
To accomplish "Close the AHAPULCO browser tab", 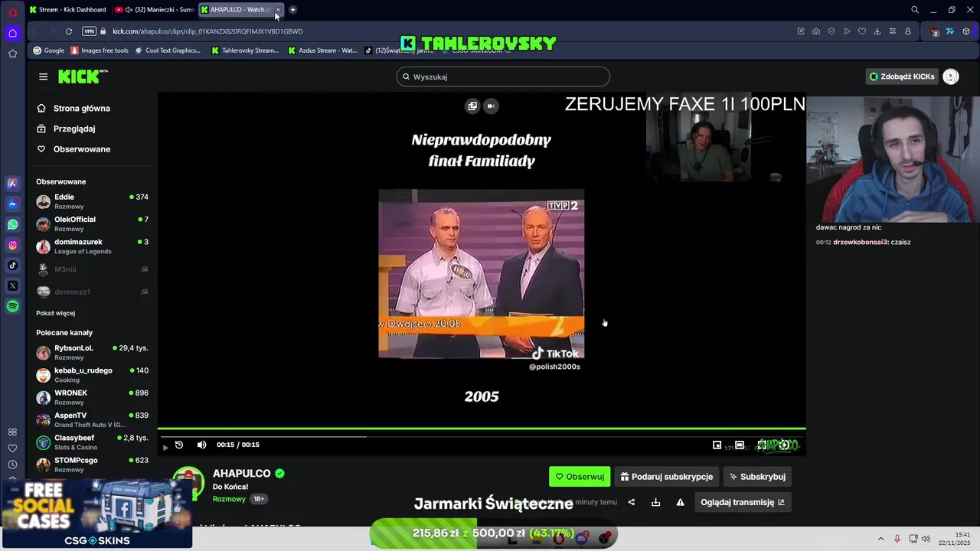I will tap(278, 10).
